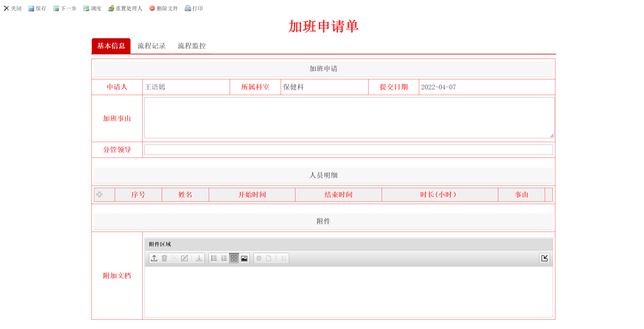Select the image thumbnail view icon

click(244, 258)
